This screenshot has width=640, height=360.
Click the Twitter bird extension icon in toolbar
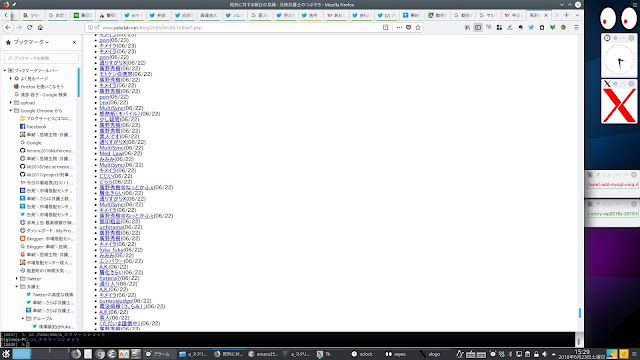click(x=531, y=27)
